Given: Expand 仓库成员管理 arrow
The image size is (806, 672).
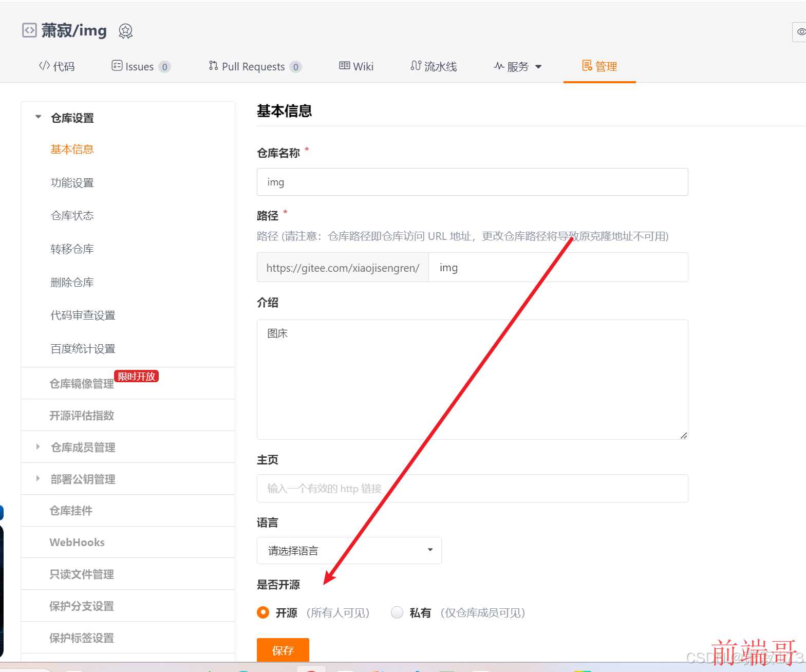Looking at the screenshot, I should pos(38,447).
